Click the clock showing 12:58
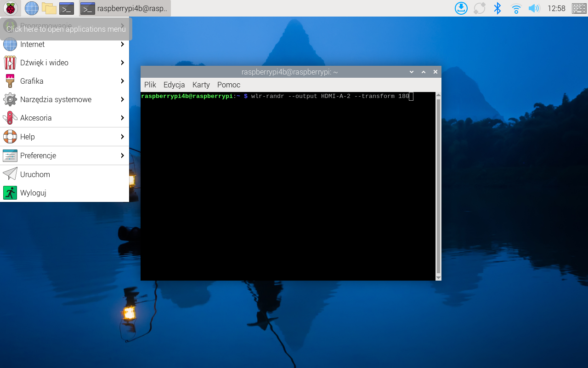588x368 pixels. [556, 8]
